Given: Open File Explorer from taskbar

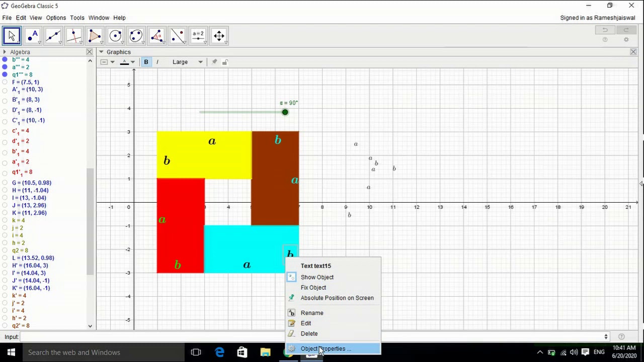Looking at the screenshot, I should pos(265,352).
